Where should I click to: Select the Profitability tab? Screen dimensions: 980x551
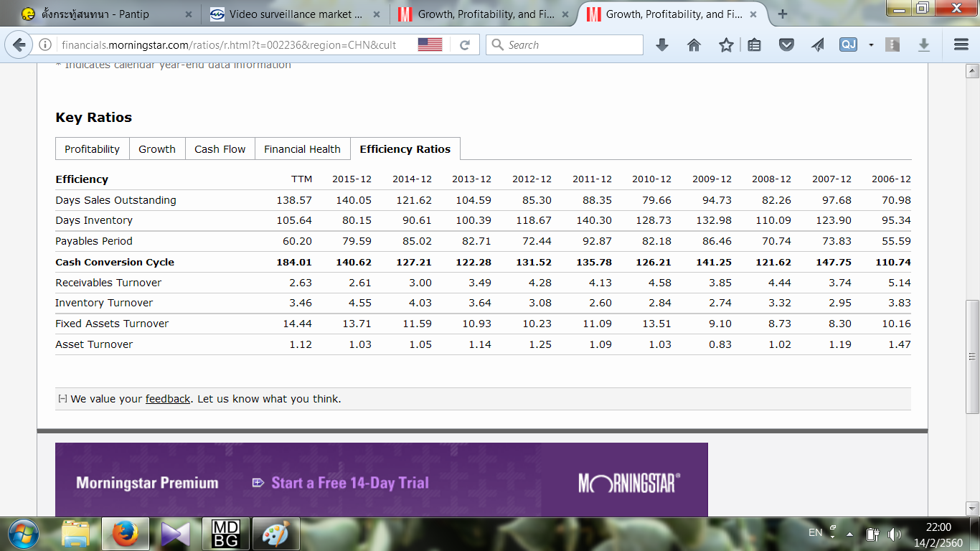click(x=92, y=149)
